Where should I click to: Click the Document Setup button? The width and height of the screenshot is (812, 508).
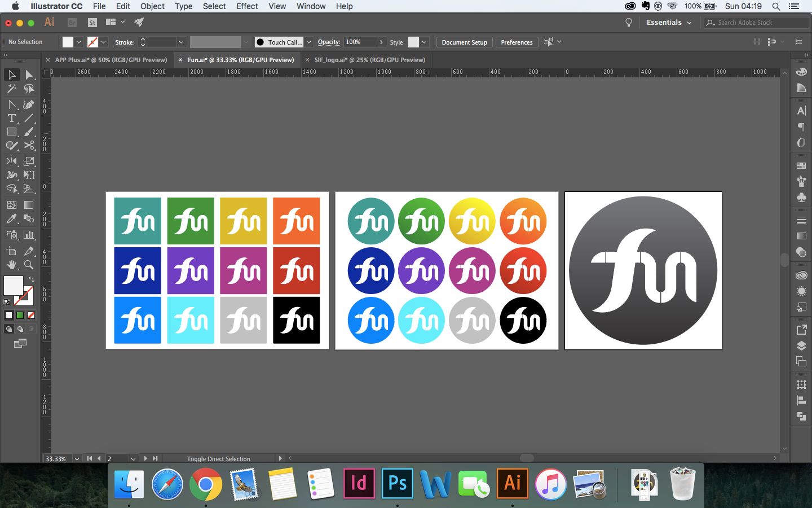click(465, 42)
